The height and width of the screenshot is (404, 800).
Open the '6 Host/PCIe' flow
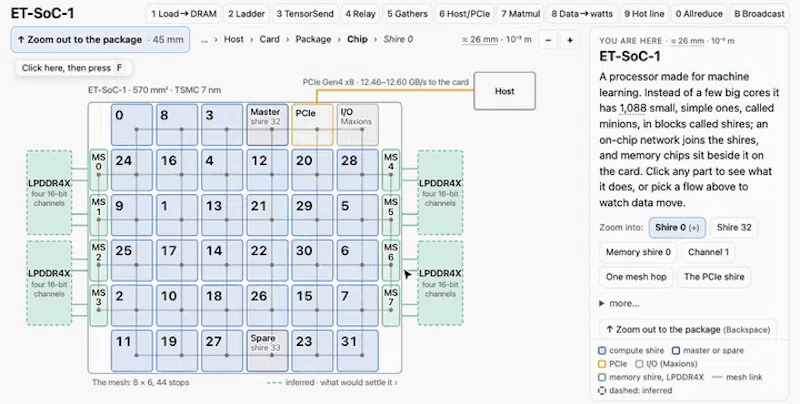(464, 14)
